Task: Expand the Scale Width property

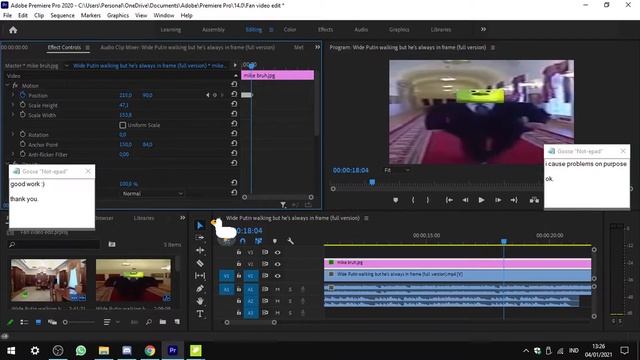Action: coord(13,115)
